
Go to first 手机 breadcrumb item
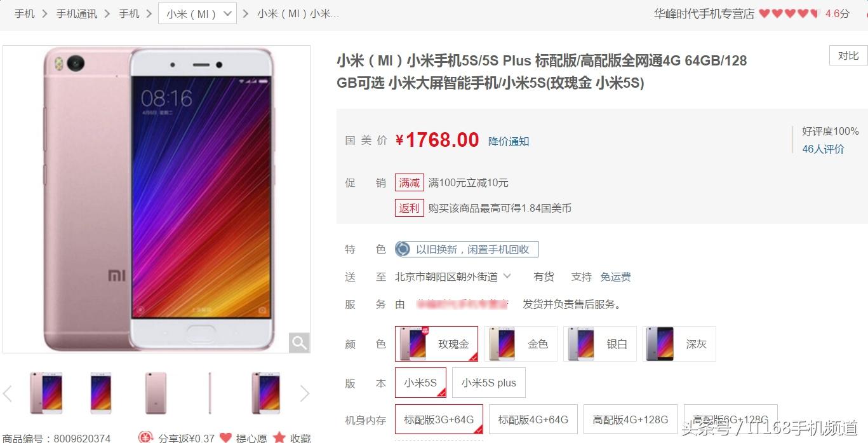(25, 13)
